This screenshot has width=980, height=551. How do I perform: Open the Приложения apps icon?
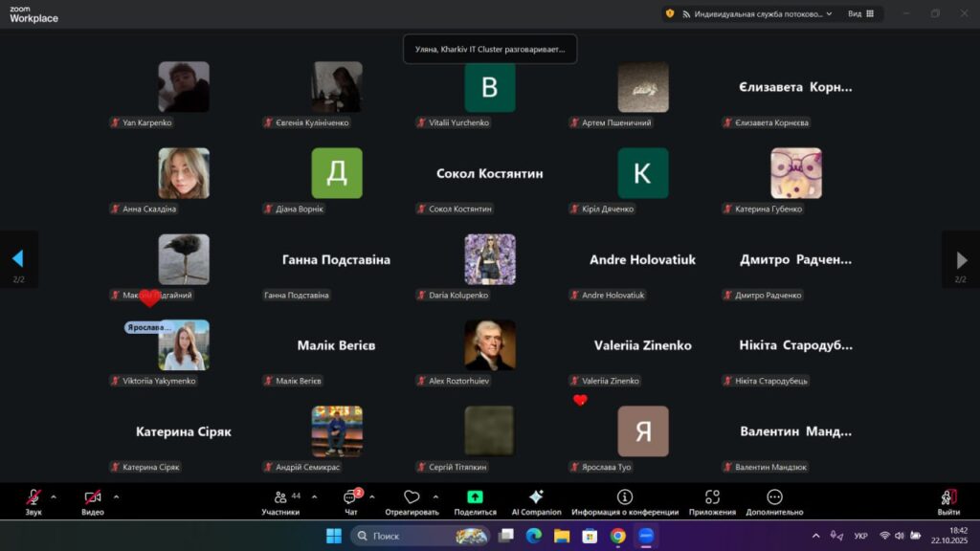click(712, 497)
